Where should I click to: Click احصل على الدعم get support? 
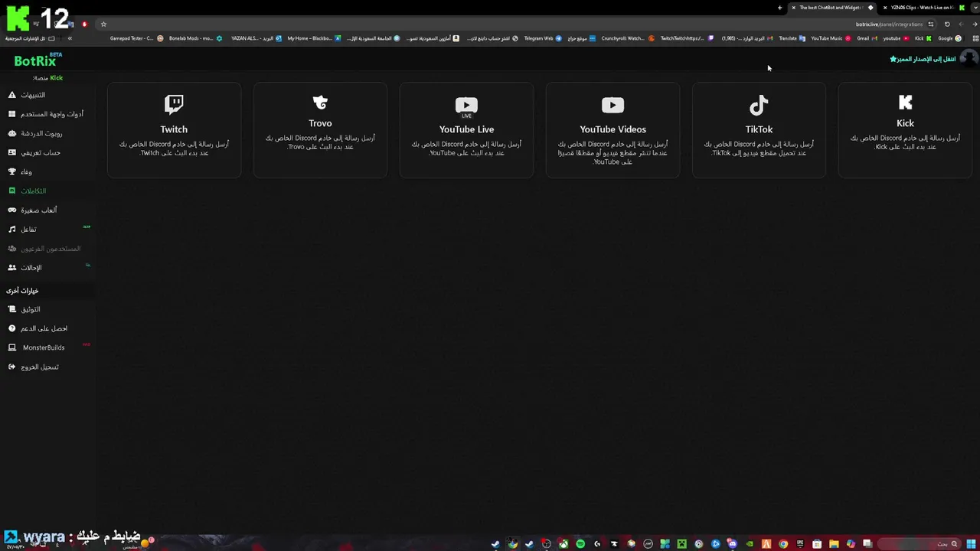pos(38,328)
